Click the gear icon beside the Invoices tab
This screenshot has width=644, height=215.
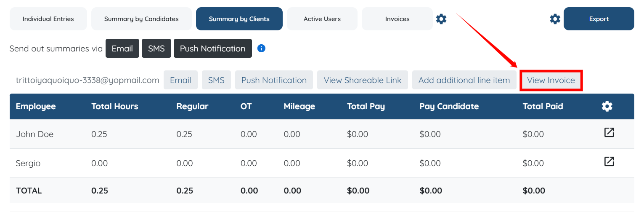(441, 19)
